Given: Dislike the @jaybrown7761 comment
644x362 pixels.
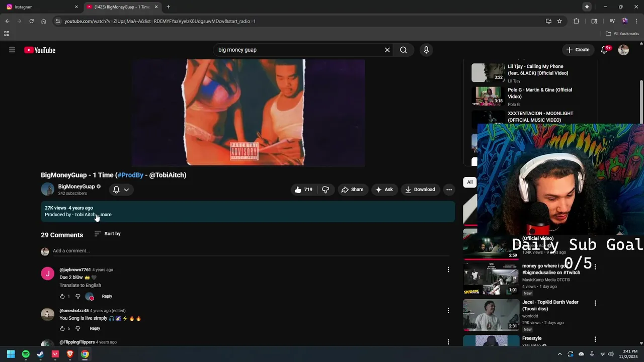Looking at the screenshot, I should [77, 297].
